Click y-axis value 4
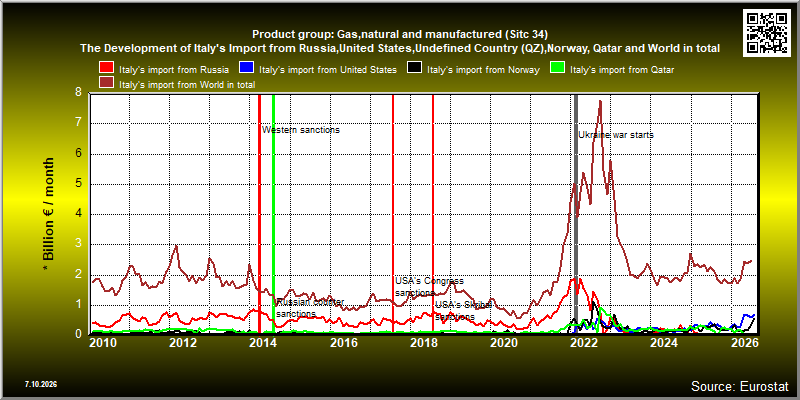The image size is (800, 400). 78,214
